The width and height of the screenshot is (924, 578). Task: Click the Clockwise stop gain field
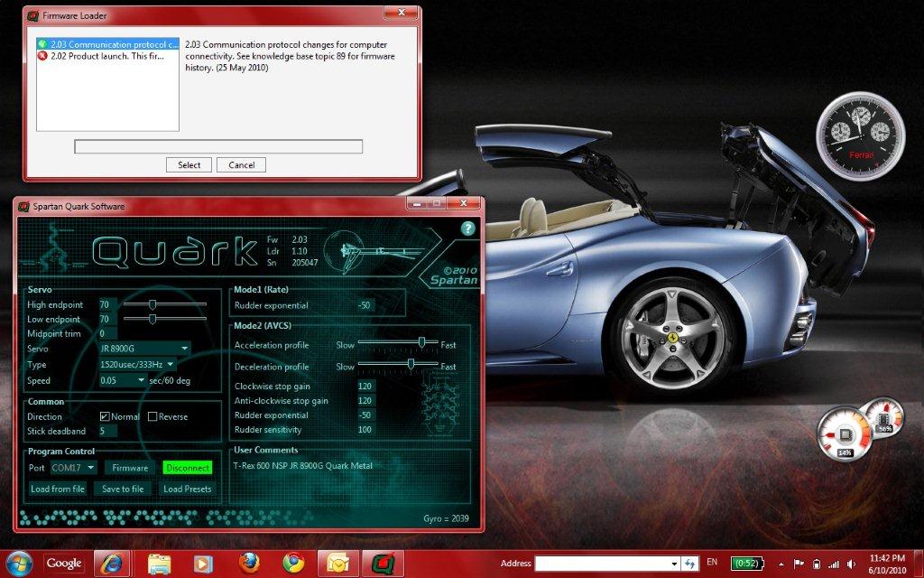[x=366, y=387]
